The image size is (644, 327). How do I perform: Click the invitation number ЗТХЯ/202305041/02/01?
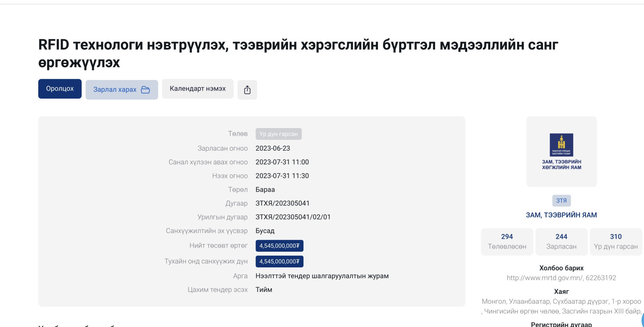pyautogui.click(x=293, y=217)
